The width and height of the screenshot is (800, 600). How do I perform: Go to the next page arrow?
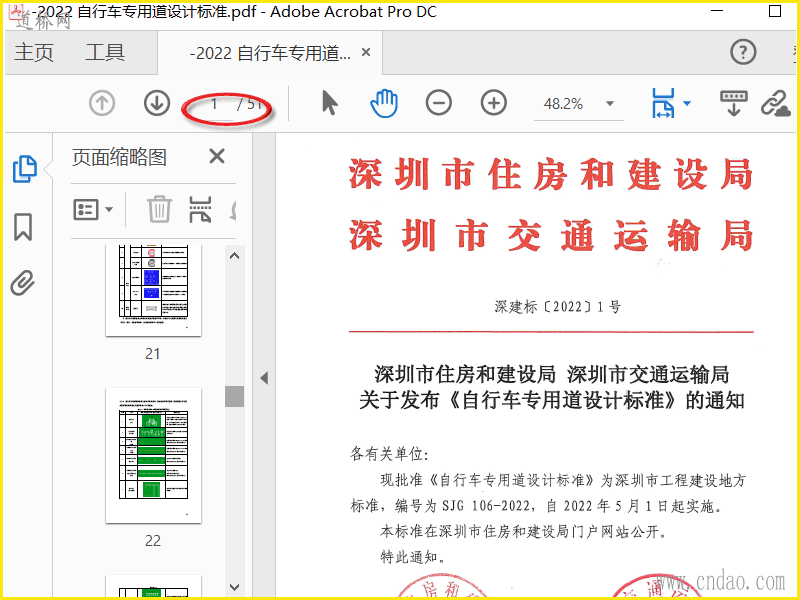[x=157, y=103]
